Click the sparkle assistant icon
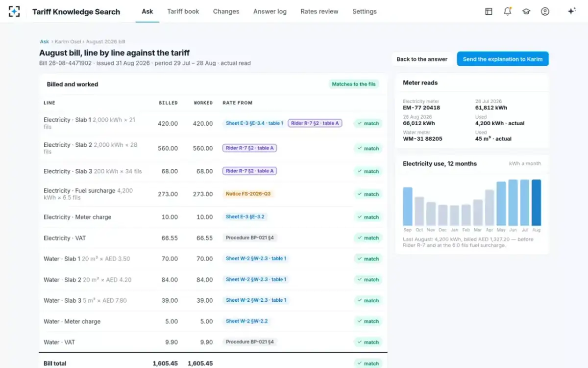 pos(571,11)
